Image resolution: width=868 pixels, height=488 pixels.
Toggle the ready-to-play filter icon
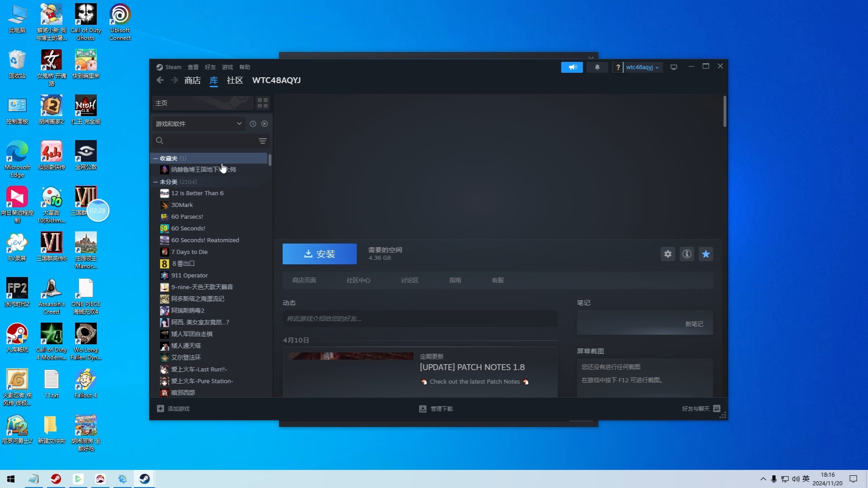264,124
